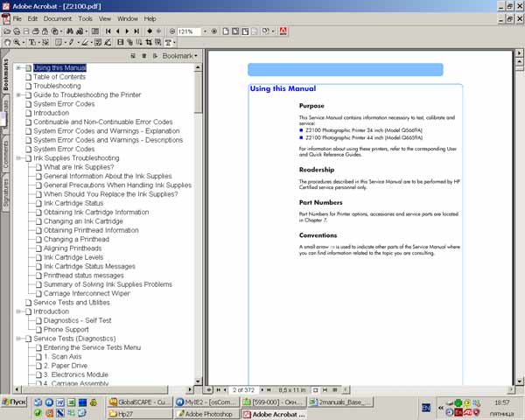Collapse the Service Tests (Diagnostics) bookmark

18,339
